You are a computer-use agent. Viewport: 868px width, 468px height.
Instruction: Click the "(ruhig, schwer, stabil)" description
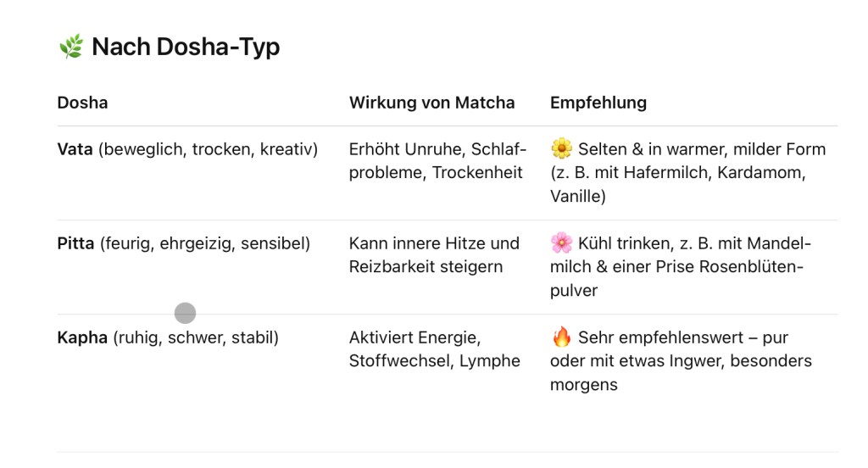(196, 338)
